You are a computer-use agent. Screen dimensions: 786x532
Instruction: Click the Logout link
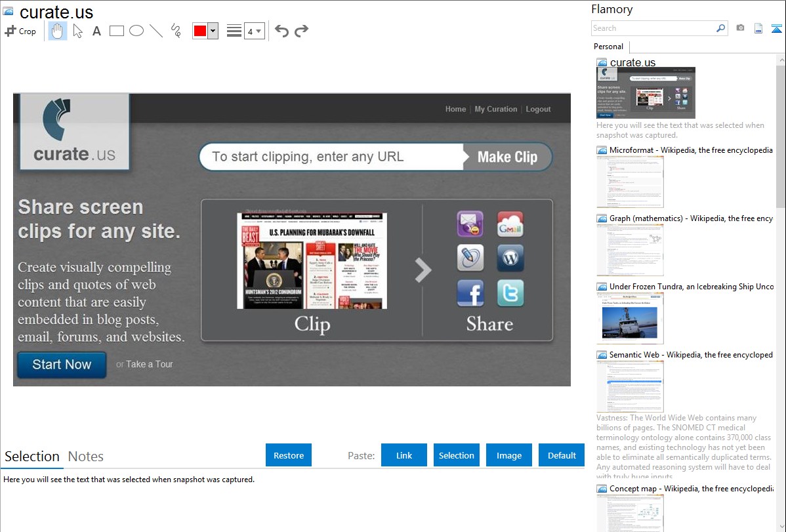pos(538,109)
